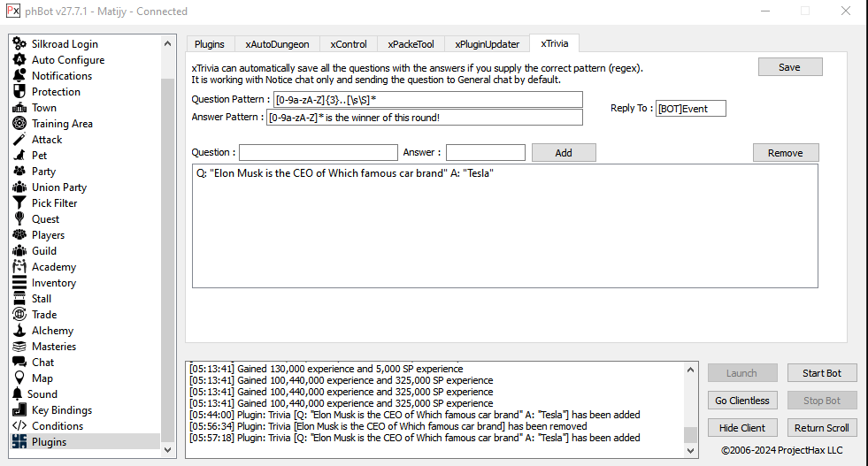Select the Inventory icon
Image resolution: width=868 pixels, height=466 pixels.
(x=19, y=283)
